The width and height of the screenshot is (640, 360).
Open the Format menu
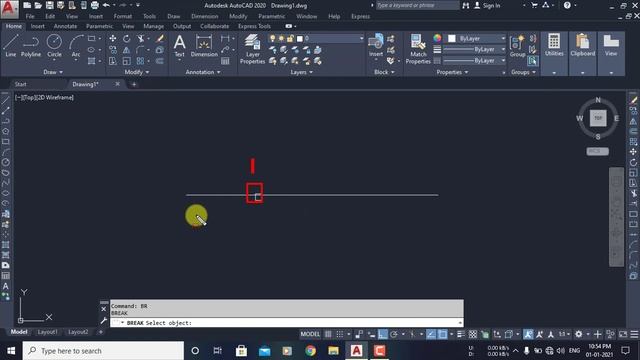point(122,16)
